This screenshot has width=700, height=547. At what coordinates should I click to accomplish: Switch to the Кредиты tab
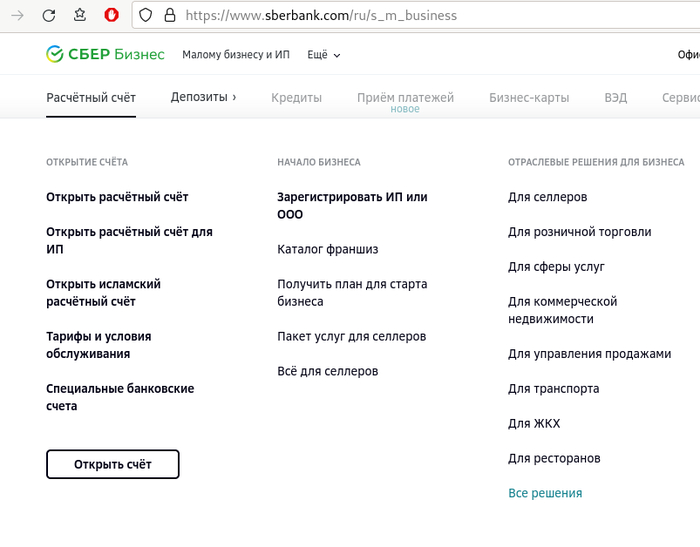click(x=296, y=98)
